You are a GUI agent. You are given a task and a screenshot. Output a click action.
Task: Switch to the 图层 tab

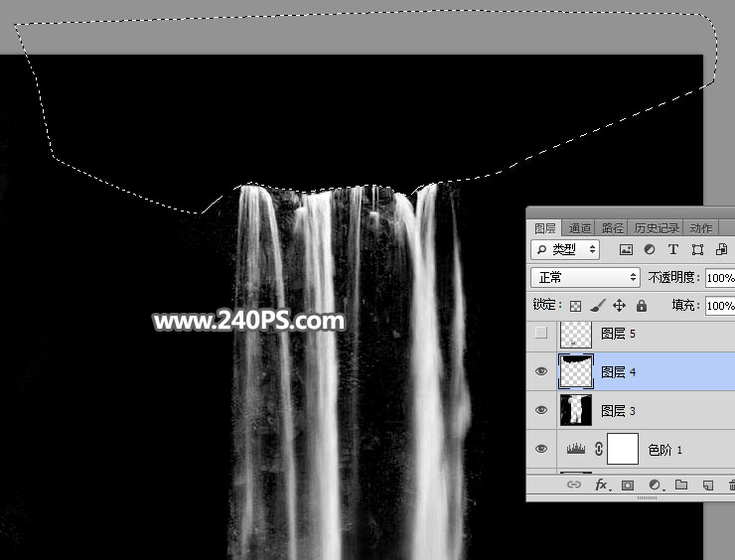544,228
